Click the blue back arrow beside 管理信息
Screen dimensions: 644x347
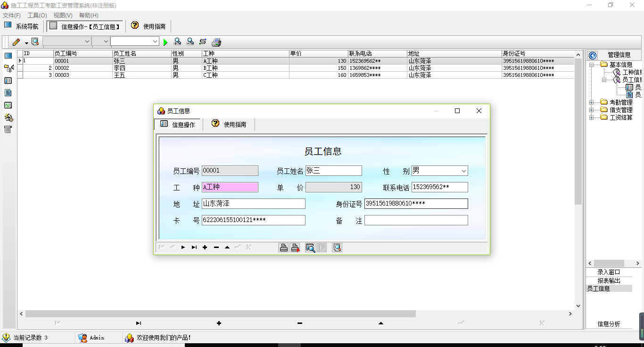point(593,55)
